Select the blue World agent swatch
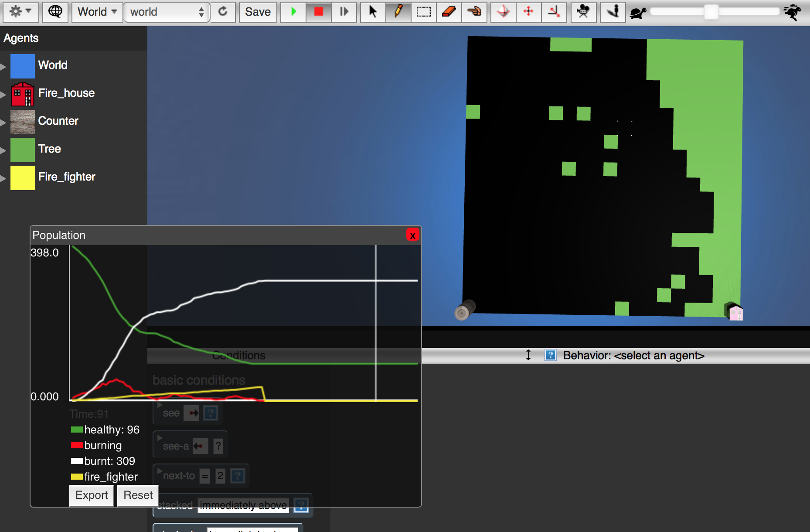 point(23,66)
